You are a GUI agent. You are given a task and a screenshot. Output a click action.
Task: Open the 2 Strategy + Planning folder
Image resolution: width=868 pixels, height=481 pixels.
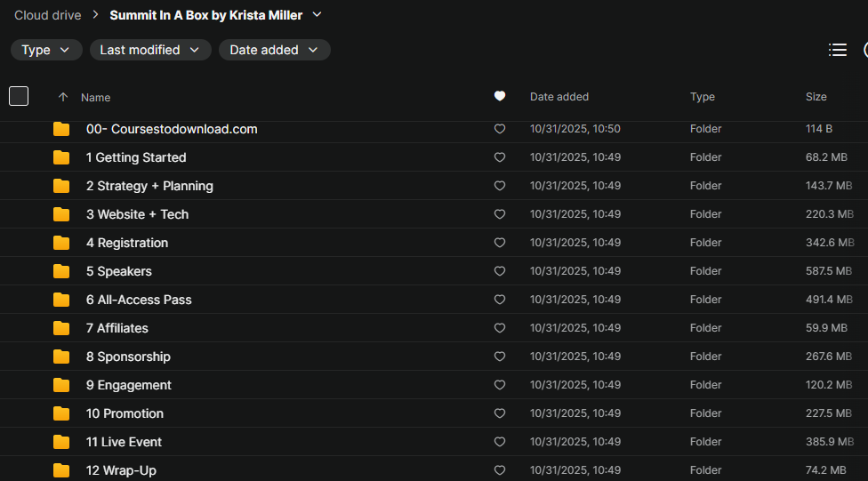click(149, 186)
